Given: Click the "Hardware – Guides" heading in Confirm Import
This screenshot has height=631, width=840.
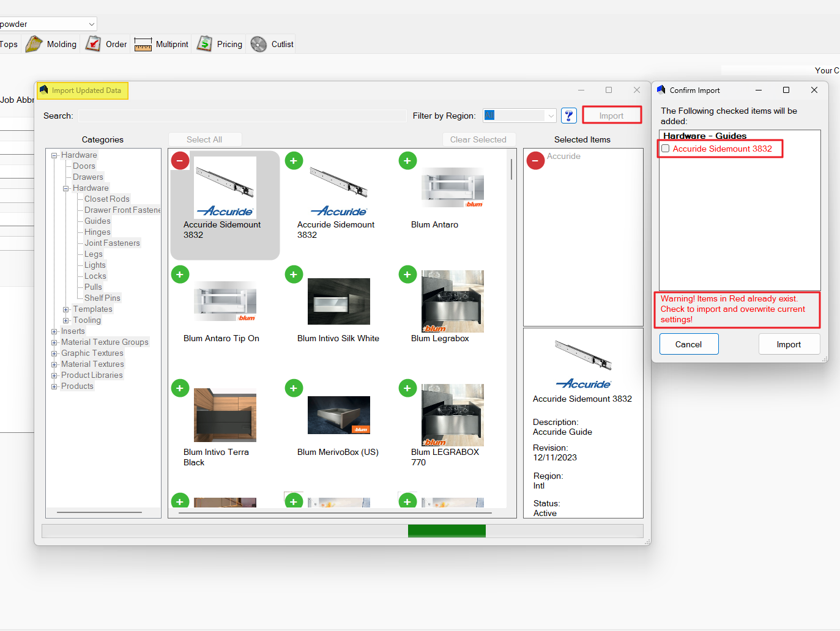Looking at the screenshot, I should tap(705, 136).
